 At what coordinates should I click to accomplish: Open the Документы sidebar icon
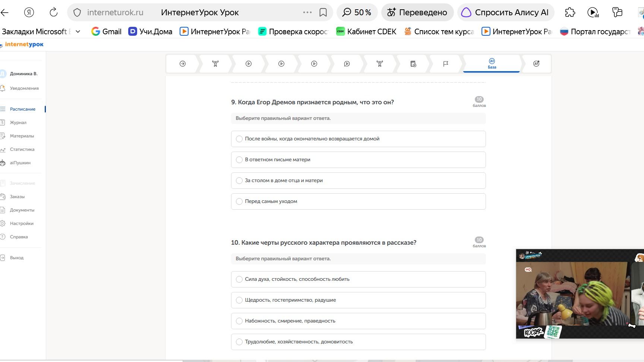tap(3, 210)
